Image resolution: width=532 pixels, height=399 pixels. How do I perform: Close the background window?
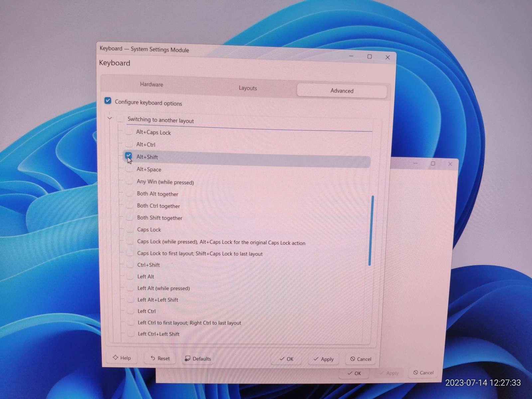tap(450, 164)
